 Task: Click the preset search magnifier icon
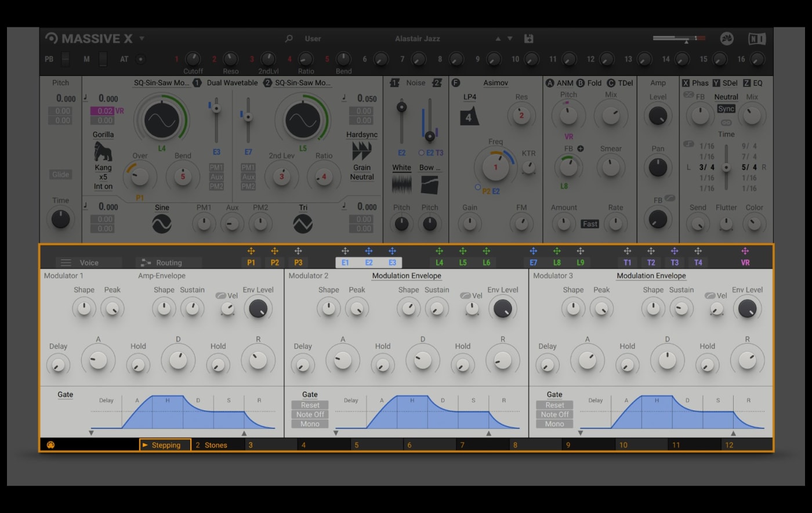coord(289,39)
